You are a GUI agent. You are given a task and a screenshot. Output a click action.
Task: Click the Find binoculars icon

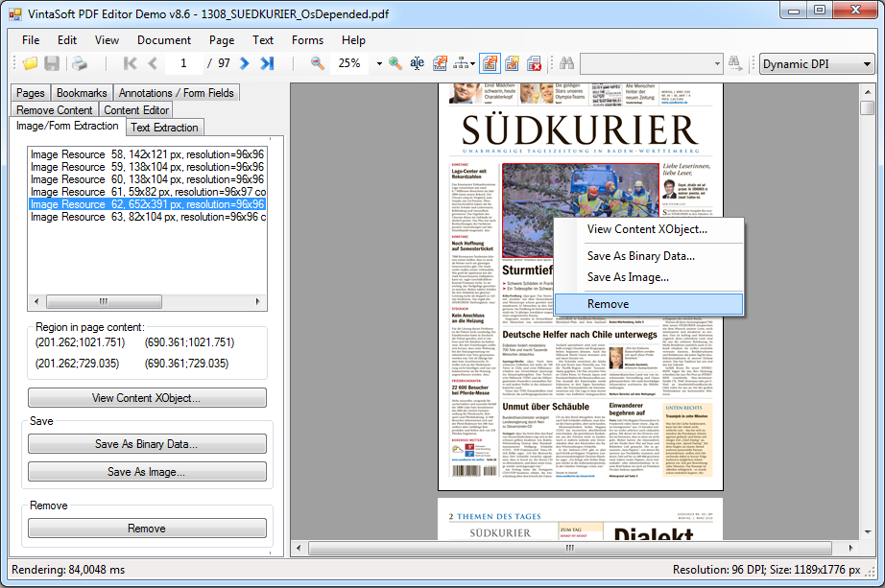point(566,63)
